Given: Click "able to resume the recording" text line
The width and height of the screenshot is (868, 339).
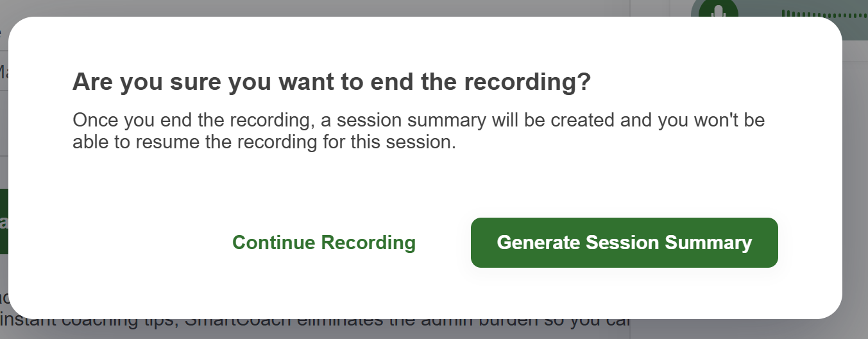Looking at the screenshot, I should point(264,142).
